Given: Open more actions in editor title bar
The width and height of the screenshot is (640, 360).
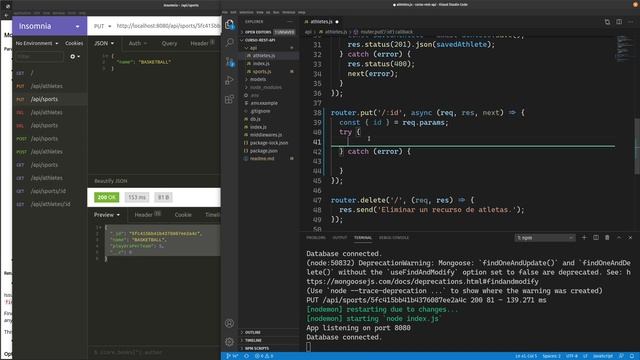Looking at the screenshot, I should coord(631,22).
